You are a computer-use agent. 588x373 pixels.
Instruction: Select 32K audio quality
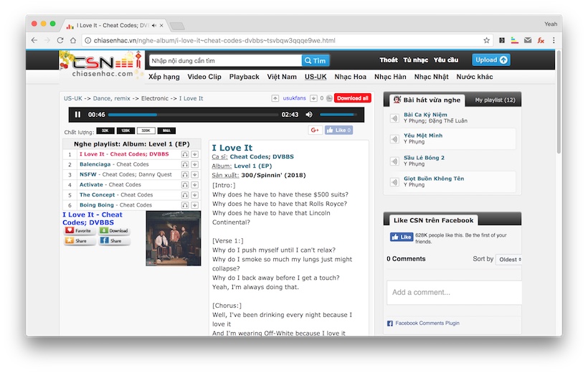105,131
